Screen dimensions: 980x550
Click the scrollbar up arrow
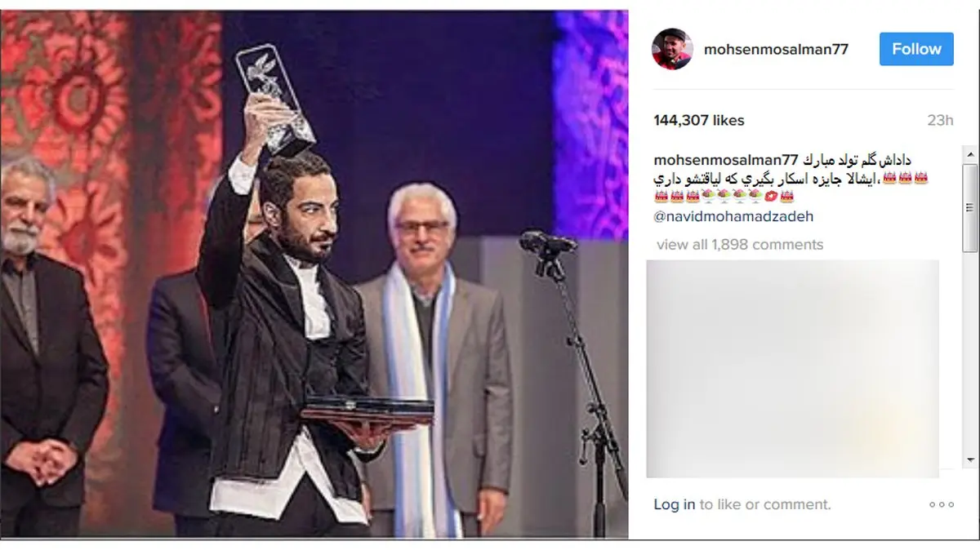(969, 154)
